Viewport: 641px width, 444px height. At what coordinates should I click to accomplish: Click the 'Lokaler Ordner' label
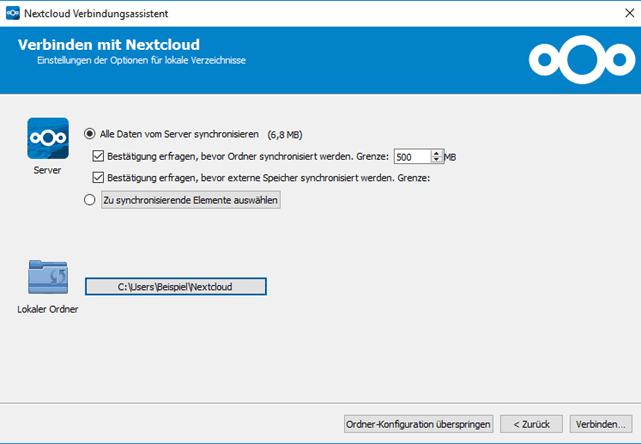pyautogui.click(x=48, y=309)
